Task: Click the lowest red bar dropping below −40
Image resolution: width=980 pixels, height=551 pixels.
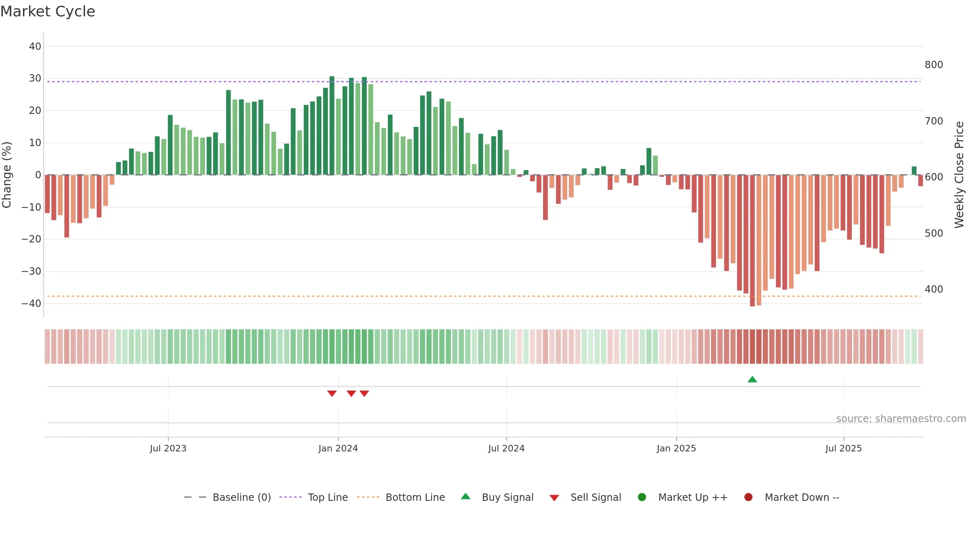Action: click(x=752, y=241)
